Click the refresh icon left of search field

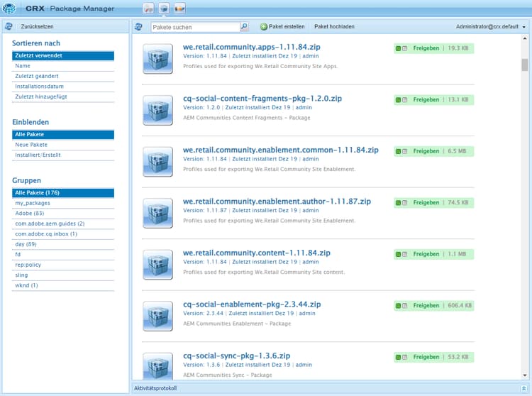[x=138, y=26]
